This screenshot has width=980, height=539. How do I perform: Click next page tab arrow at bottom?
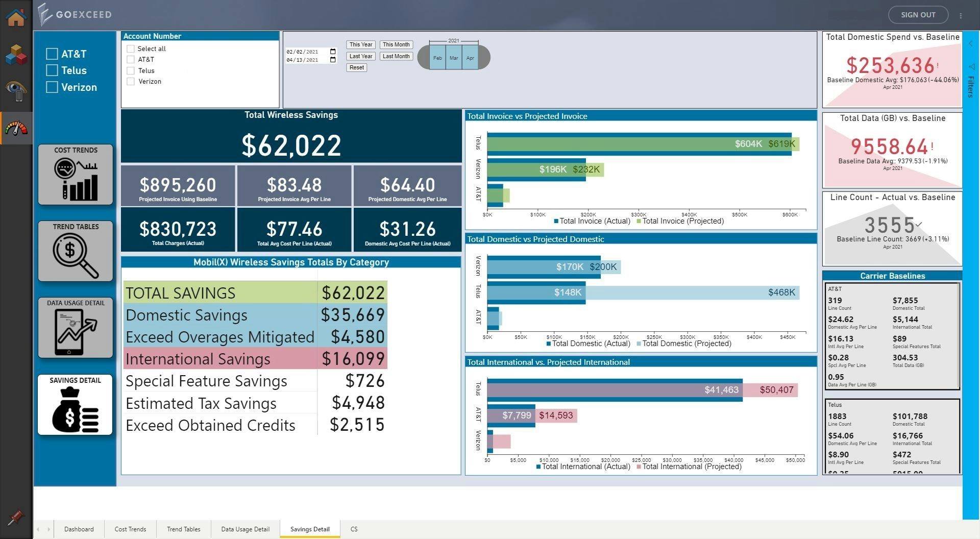[x=48, y=529]
